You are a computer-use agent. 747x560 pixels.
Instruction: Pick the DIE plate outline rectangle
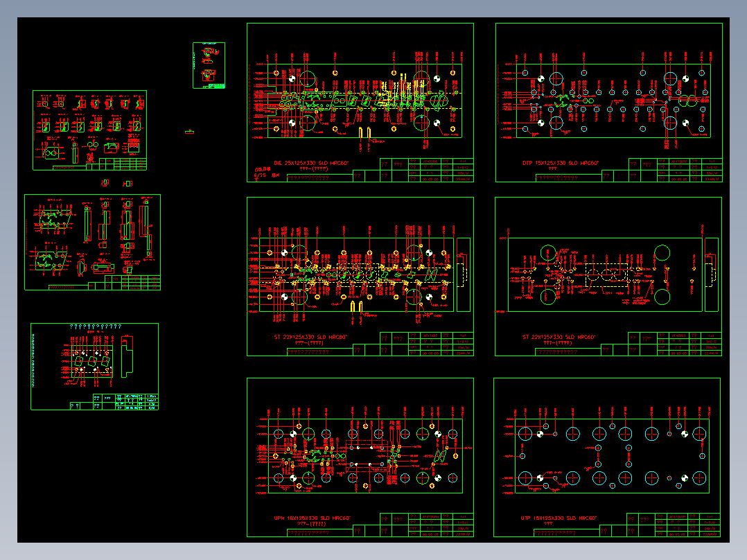coord(364,100)
